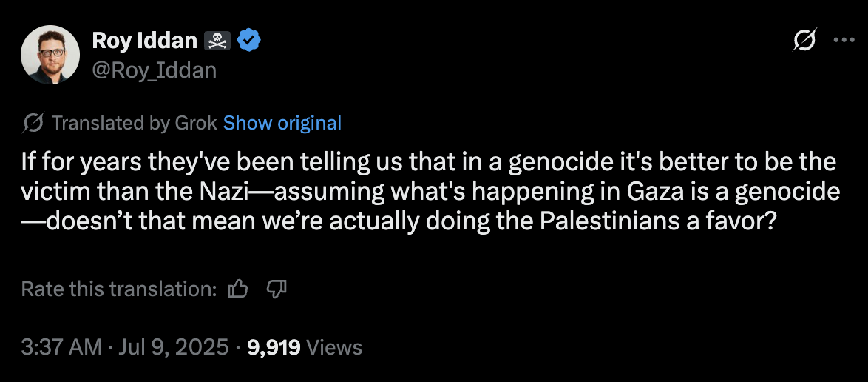Screen dimensions: 868x382
Task: Click the small Grok logo beside Translated
Action: coord(33,122)
